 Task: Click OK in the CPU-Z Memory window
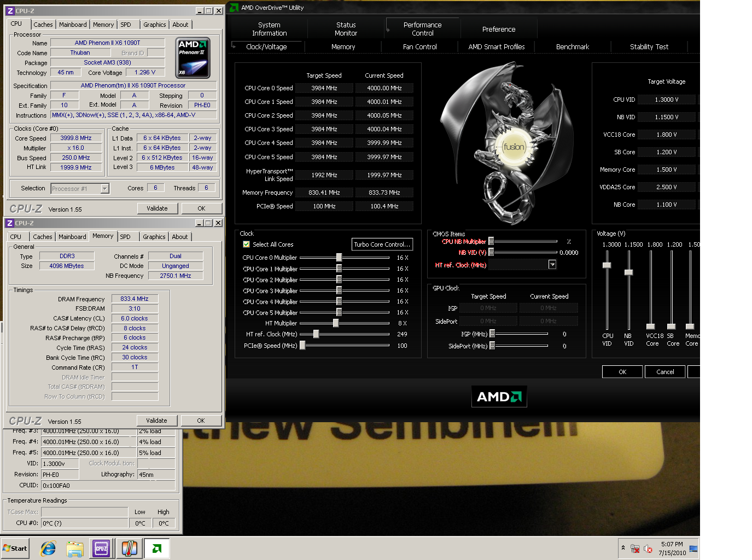point(201,421)
